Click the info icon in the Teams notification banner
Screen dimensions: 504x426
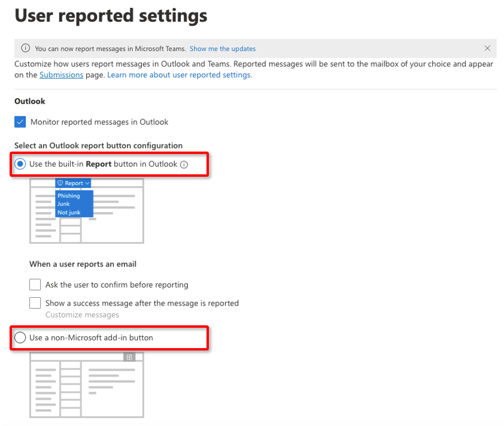25,49
